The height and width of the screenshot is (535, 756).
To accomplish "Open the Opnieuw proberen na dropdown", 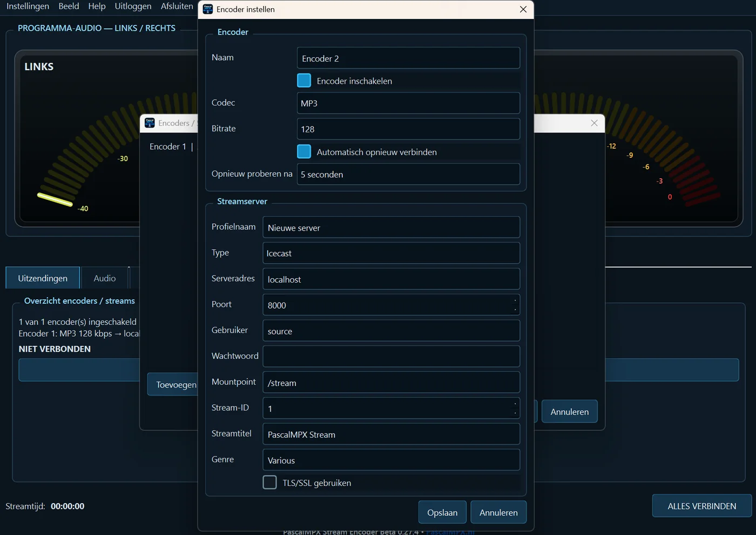I will 408,175.
